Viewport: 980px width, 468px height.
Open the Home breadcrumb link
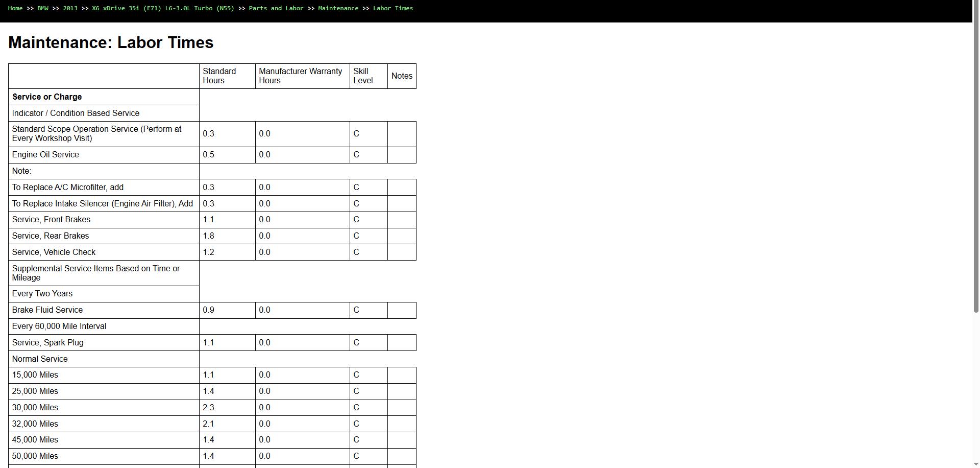[x=15, y=8]
